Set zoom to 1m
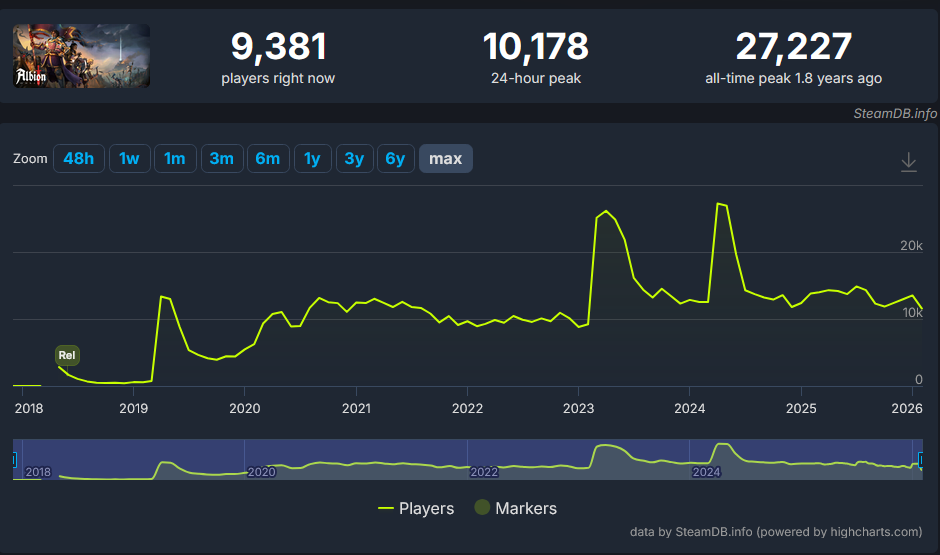Image resolution: width=940 pixels, height=555 pixels. tap(175, 159)
